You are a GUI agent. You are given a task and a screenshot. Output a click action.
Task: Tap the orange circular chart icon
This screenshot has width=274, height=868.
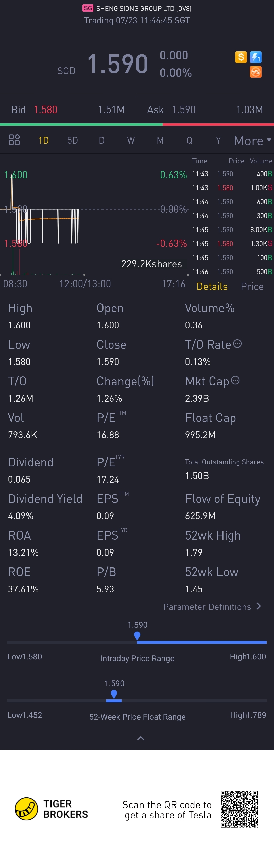pos(255,72)
